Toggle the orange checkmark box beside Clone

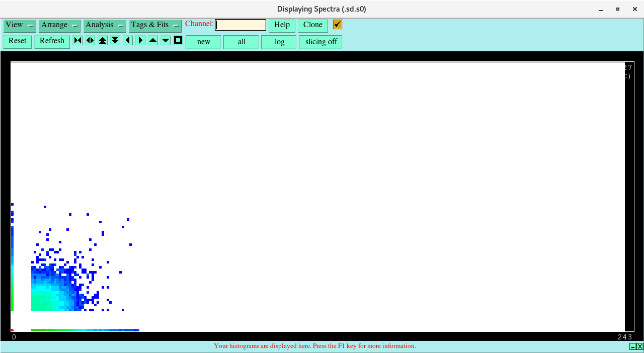point(337,25)
